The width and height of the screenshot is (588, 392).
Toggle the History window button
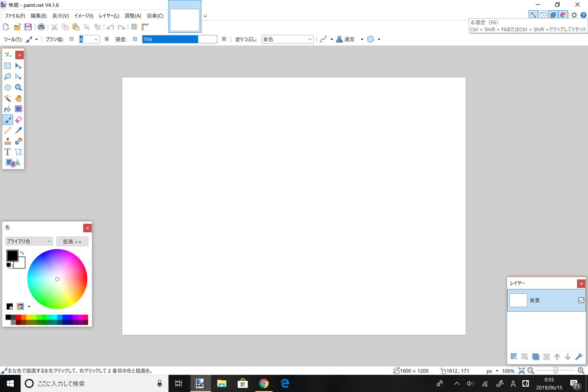(x=543, y=15)
